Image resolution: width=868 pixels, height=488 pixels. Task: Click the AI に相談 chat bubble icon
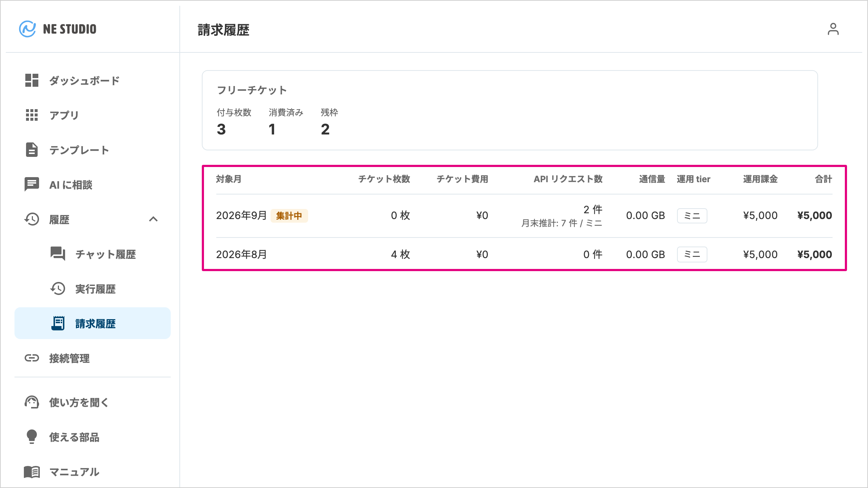pyautogui.click(x=32, y=184)
